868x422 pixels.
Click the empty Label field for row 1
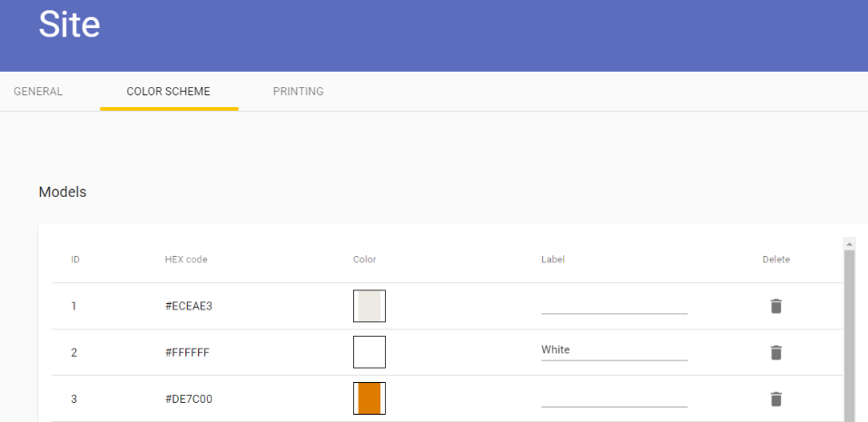tap(615, 305)
